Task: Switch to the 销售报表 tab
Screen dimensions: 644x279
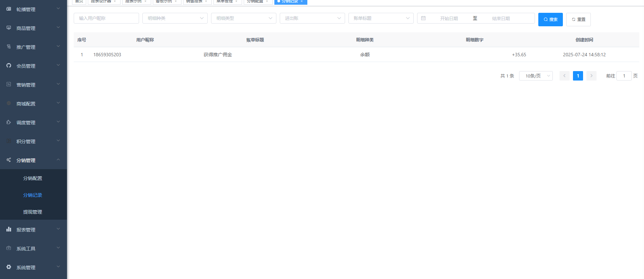Action: click(194, 2)
